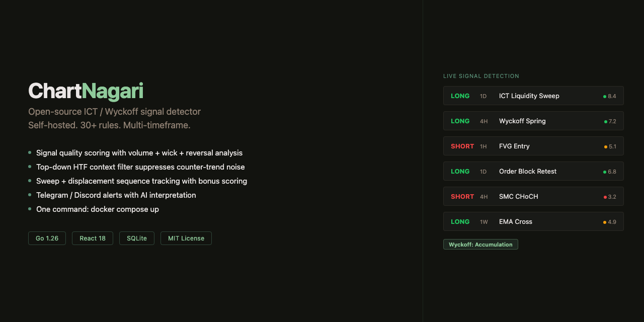The image size is (644, 322).
Task: Select the SMC CHoCH signal row
Action: pyautogui.click(x=533, y=196)
